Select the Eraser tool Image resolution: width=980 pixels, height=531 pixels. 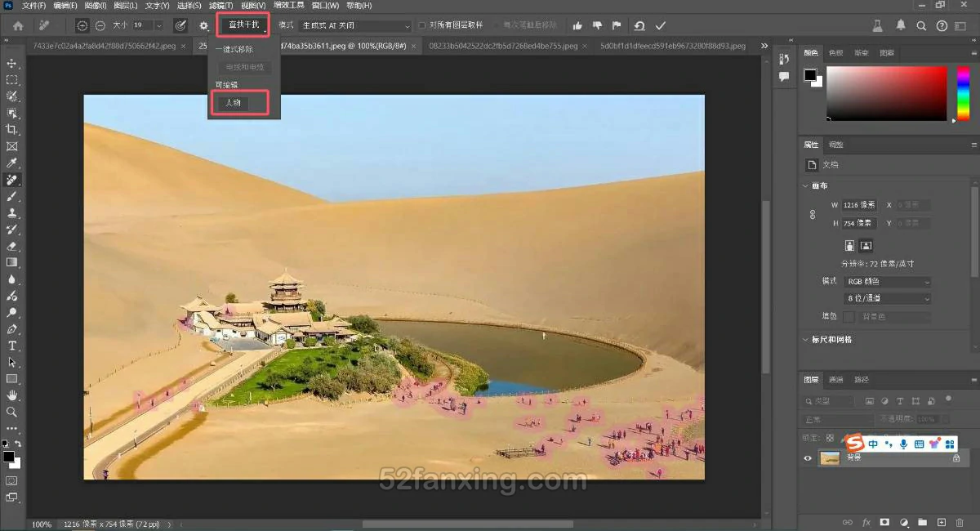coord(12,246)
